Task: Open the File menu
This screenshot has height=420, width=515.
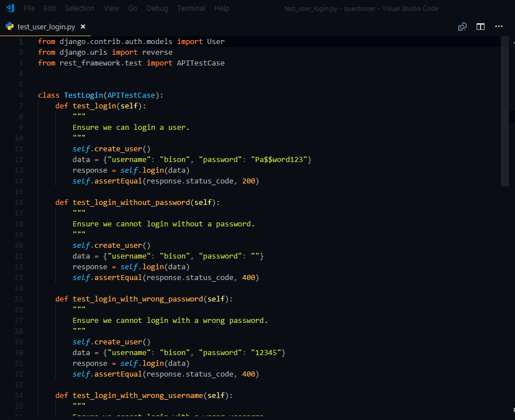Action: 29,8
